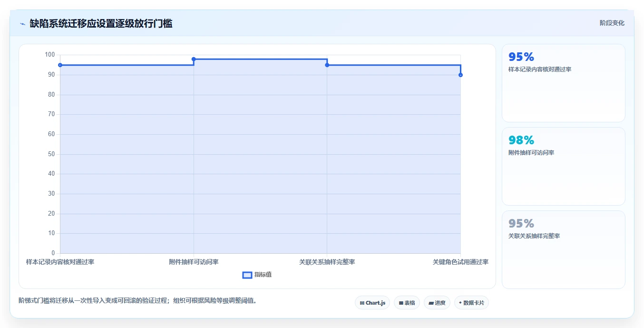Click the 阶段变化 label in header
The width and height of the screenshot is (644, 328).
(x=612, y=23)
